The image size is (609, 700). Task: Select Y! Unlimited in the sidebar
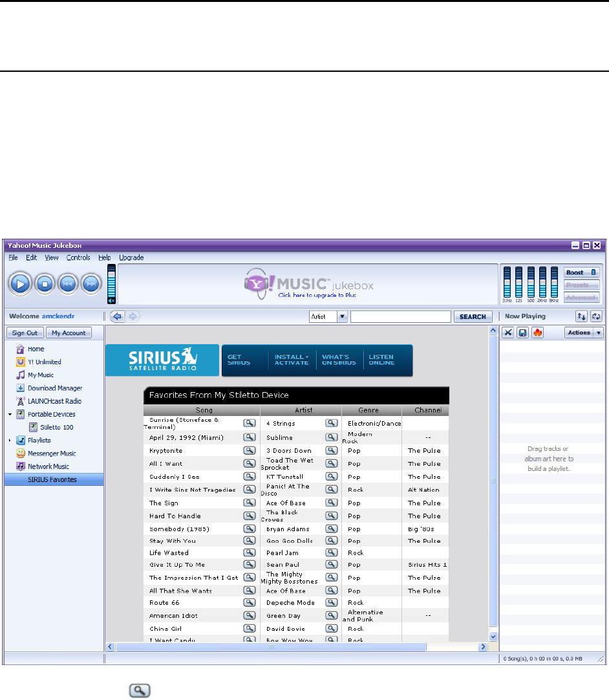pos(44,362)
